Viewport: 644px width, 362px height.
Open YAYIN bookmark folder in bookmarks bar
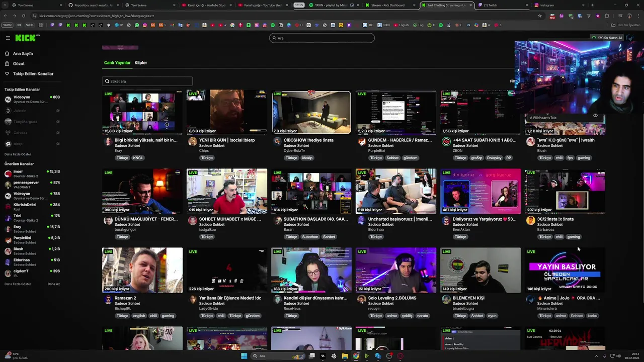click(x=7, y=25)
